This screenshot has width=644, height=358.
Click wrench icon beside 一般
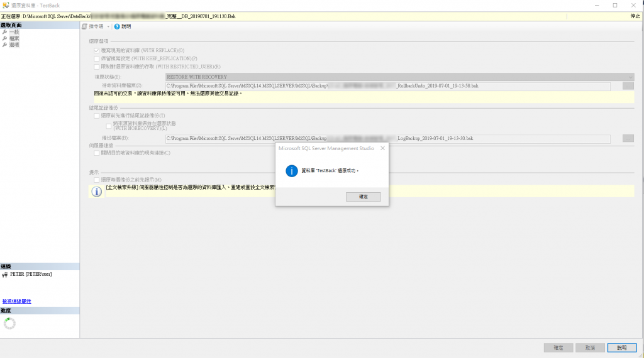pos(4,32)
